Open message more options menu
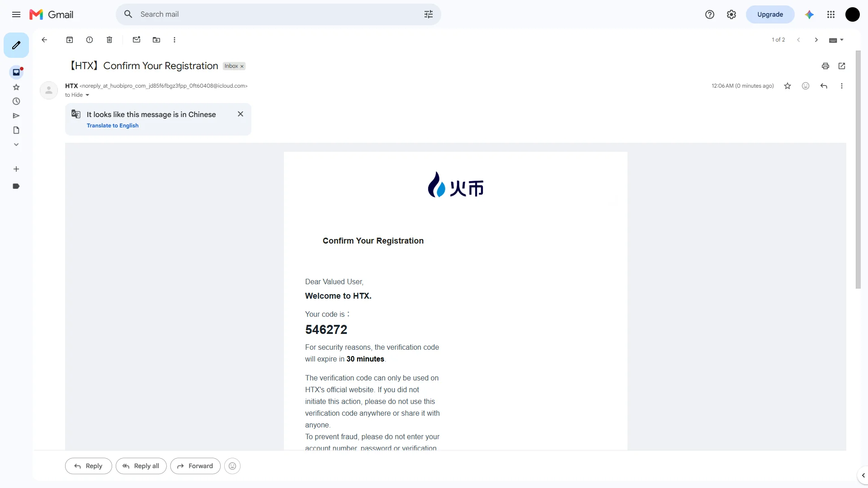 842,86
